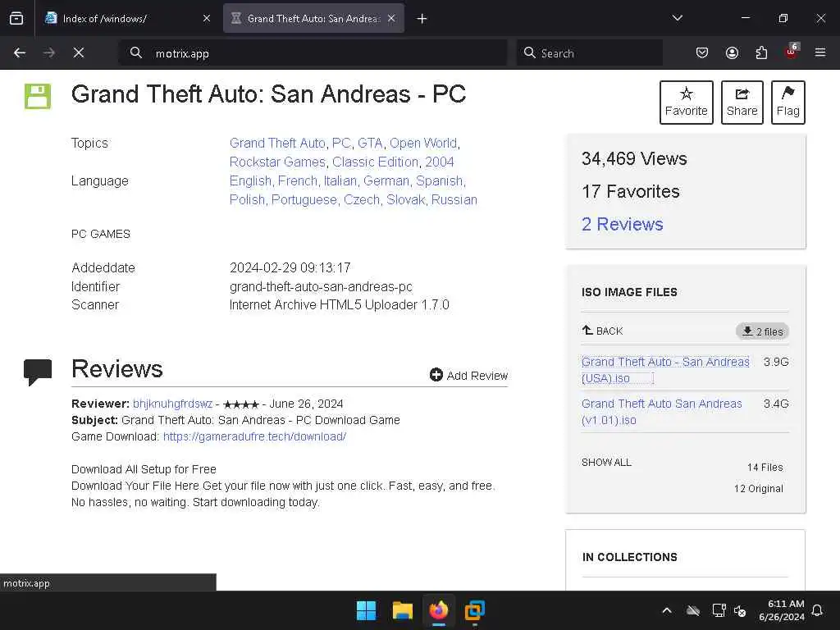Click the 34,469 Views text

pos(634,158)
